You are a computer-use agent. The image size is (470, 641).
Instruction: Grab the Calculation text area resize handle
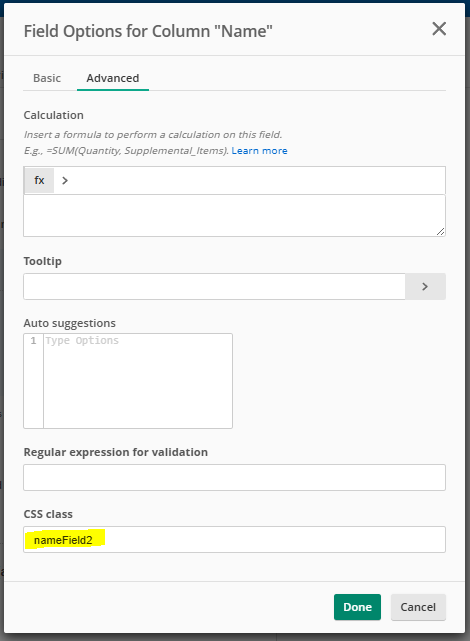coord(440,232)
